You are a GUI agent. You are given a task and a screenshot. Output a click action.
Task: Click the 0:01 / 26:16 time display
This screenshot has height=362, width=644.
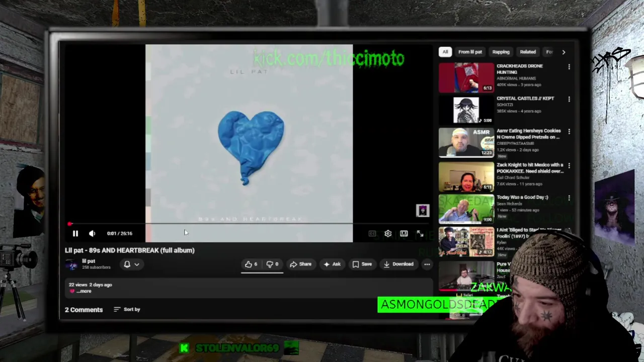pos(120,233)
